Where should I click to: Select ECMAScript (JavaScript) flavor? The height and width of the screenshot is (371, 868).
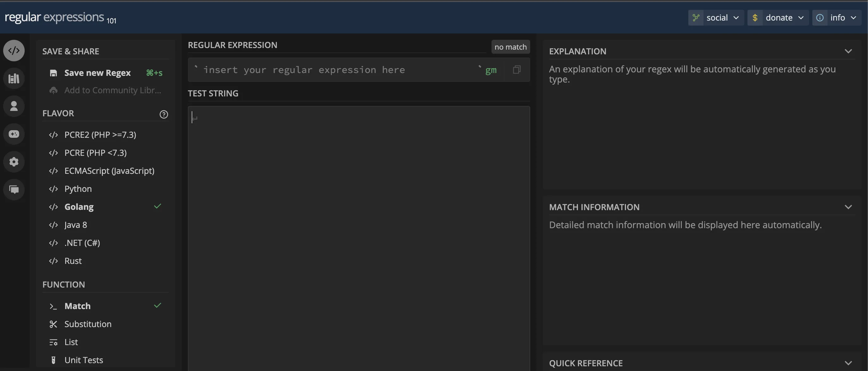pos(105,171)
